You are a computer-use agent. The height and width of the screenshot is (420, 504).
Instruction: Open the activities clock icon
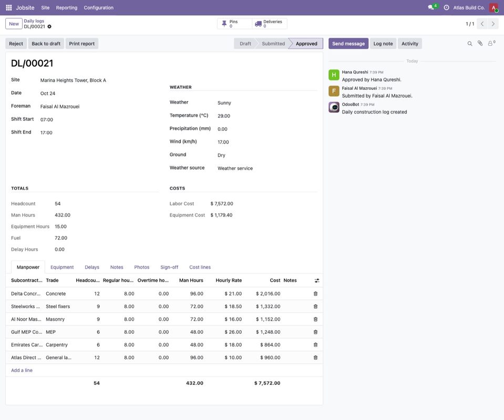[446, 7]
